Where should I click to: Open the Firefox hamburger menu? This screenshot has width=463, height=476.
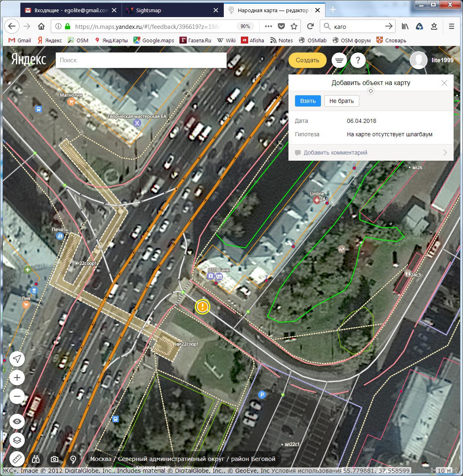(x=452, y=26)
